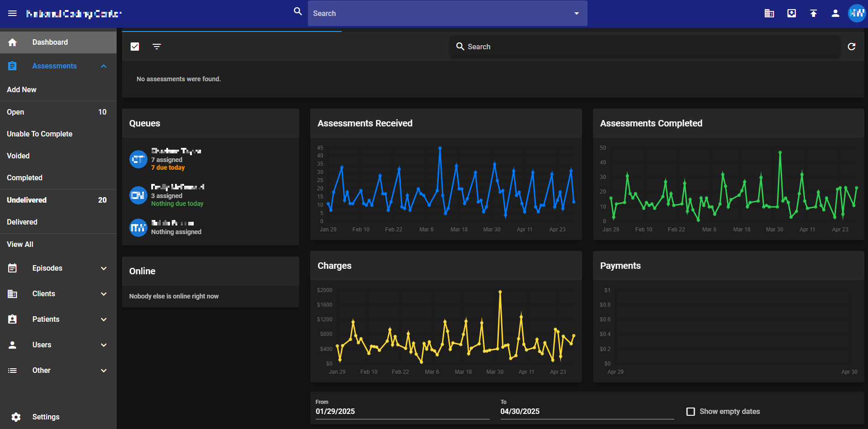Click the '7 due today' queue link

pos(168,168)
